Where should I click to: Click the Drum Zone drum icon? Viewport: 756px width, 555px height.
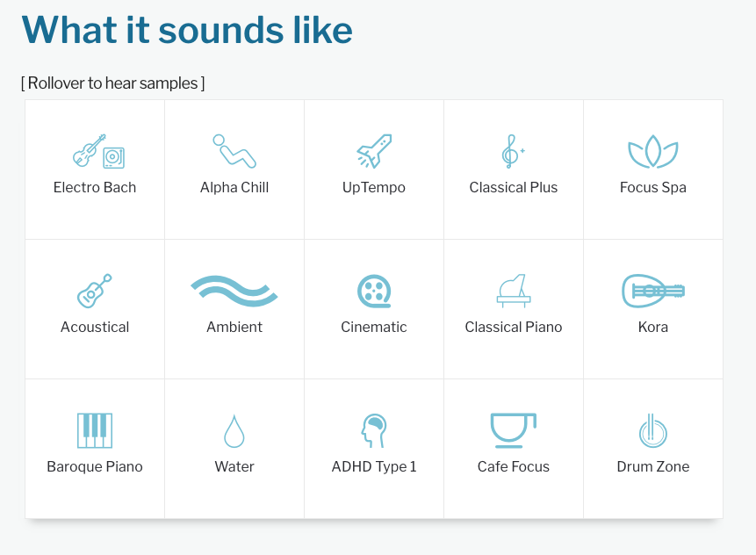click(x=652, y=430)
